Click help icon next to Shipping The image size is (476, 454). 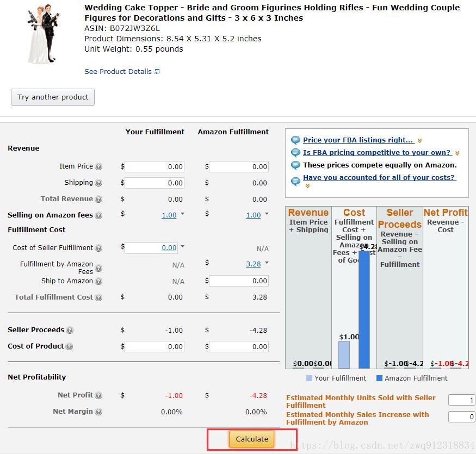[98, 183]
